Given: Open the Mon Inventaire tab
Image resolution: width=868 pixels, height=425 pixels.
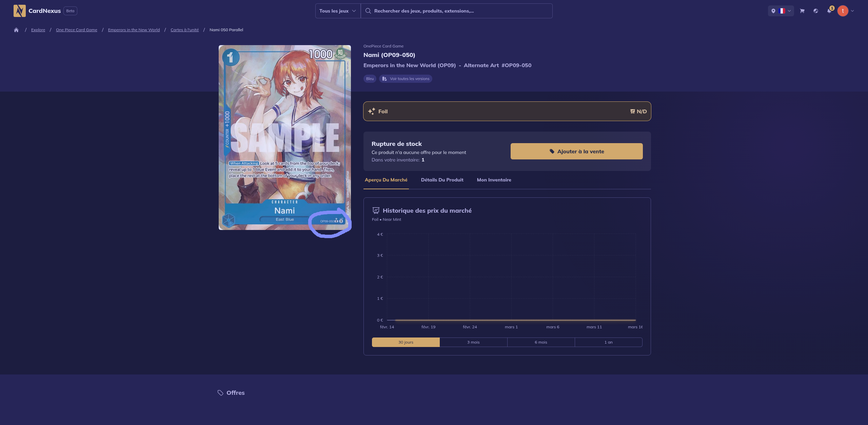Looking at the screenshot, I should [x=494, y=180].
